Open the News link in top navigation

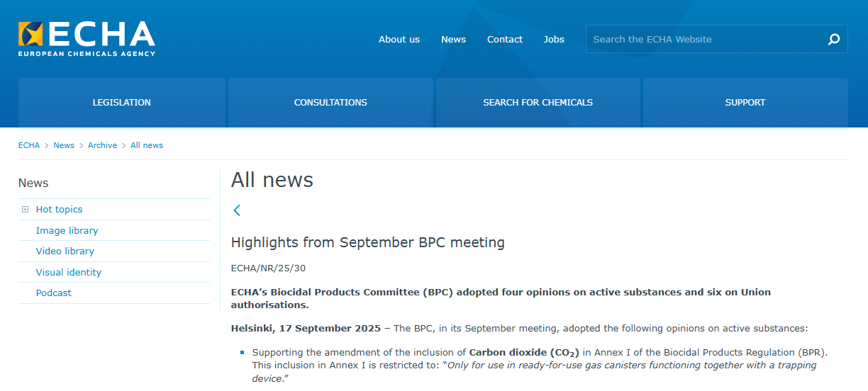(453, 40)
